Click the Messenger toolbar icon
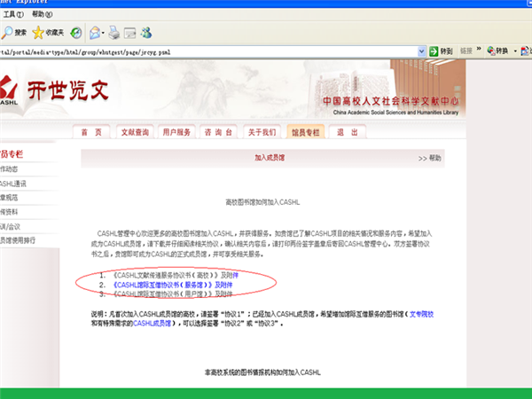532x399 pixels. [x=146, y=33]
